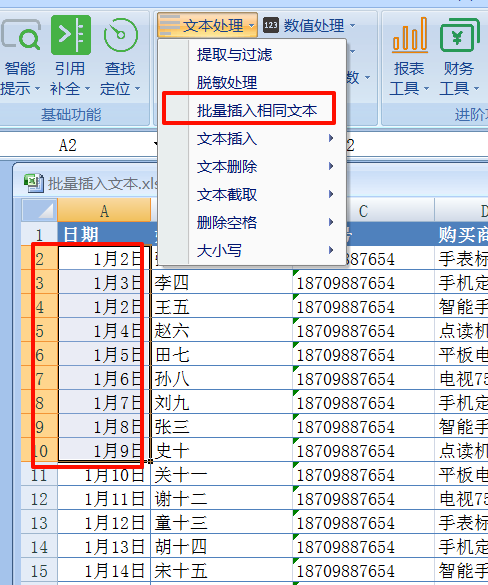Click the Excel file icon beside 批量插入文本
This screenshot has height=585, width=488.
34,183
